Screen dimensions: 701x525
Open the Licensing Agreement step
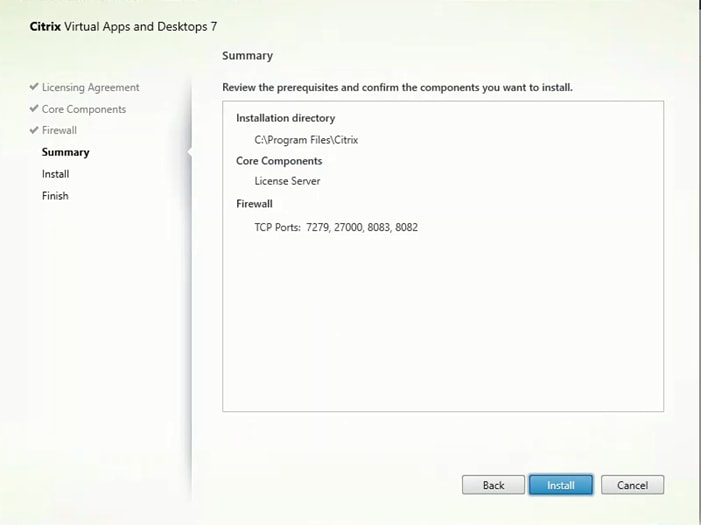point(90,87)
